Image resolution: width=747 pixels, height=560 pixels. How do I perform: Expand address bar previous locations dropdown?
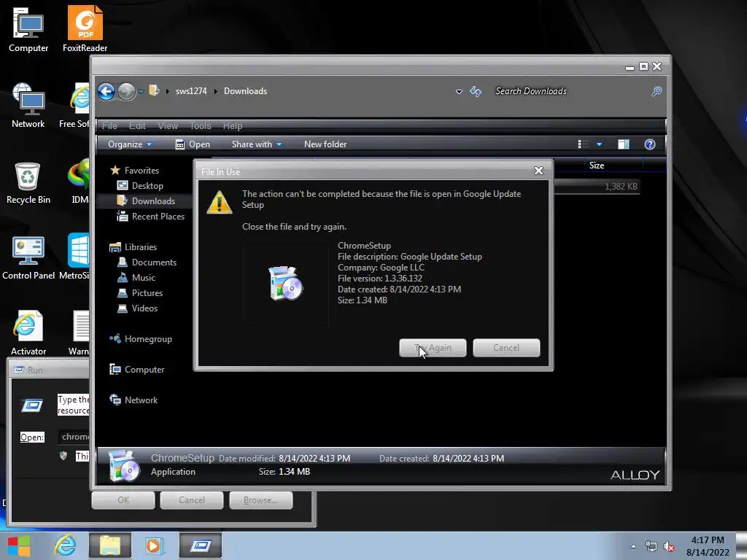point(459,91)
